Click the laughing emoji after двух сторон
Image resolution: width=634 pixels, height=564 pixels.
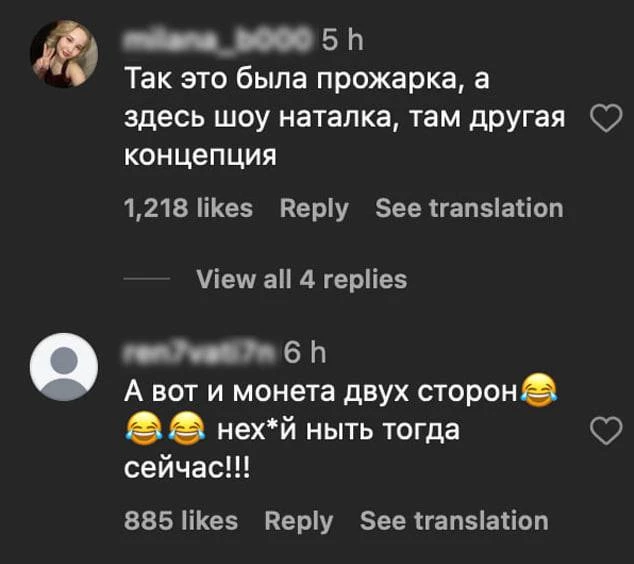click(539, 391)
